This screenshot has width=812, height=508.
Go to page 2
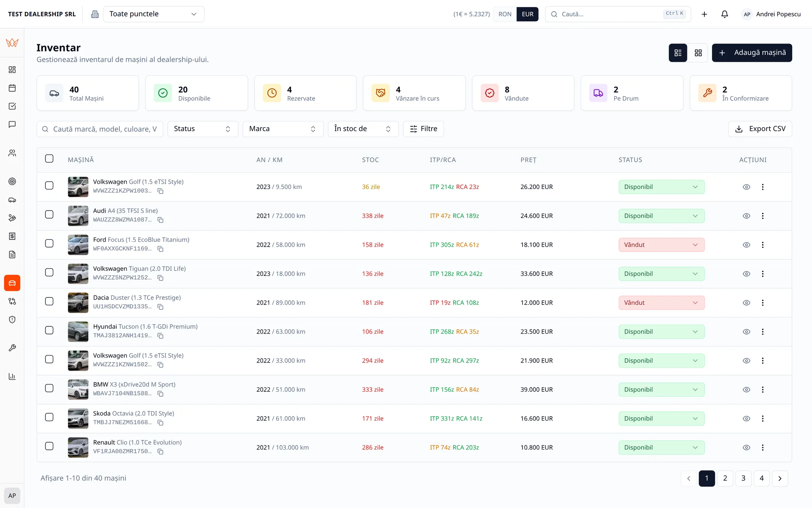point(725,478)
